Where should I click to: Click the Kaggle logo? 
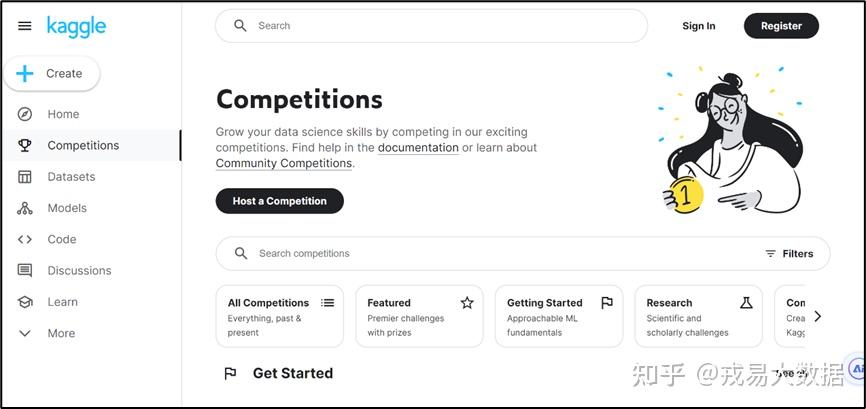coord(76,27)
